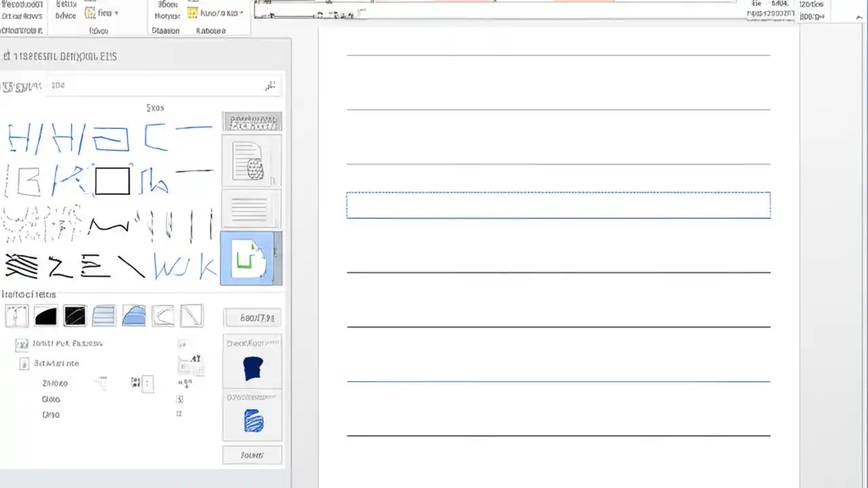The width and height of the screenshot is (868, 488).
Task: Click the Found button at the bottom right
Action: coord(252,455)
